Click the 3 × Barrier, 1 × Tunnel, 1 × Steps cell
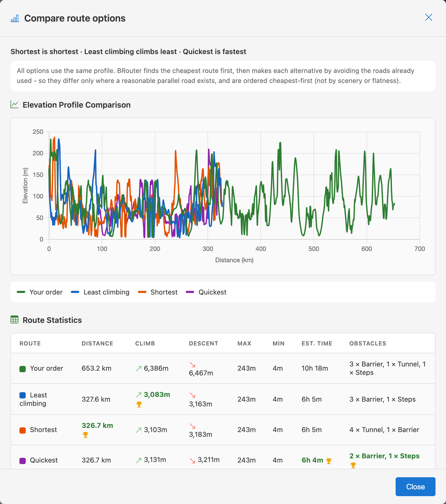The height and width of the screenshot is (504, 446). coord(387,368)
